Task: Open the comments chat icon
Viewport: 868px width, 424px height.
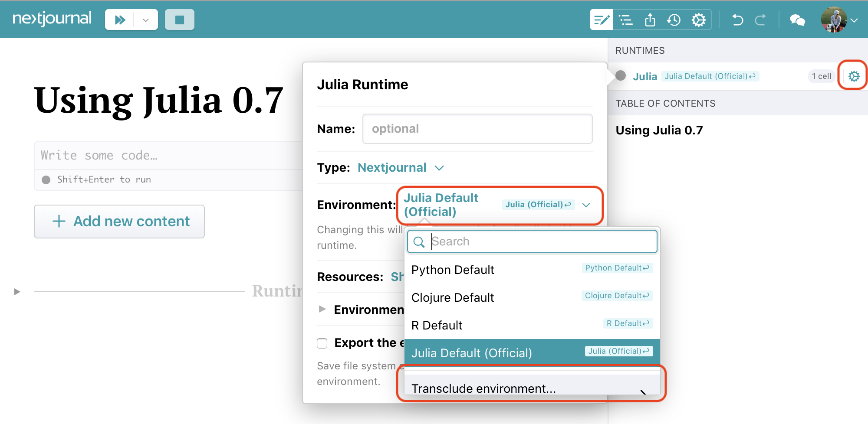Action: 797,20
